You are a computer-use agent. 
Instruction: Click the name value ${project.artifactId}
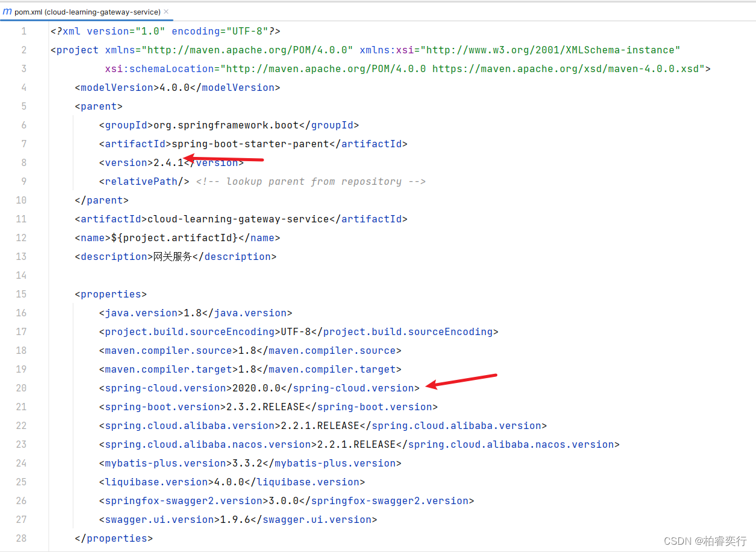(x=175, y=238)
